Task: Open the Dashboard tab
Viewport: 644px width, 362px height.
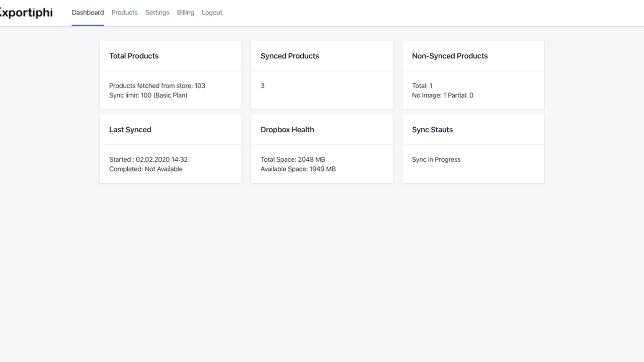Action: [88, 13]
